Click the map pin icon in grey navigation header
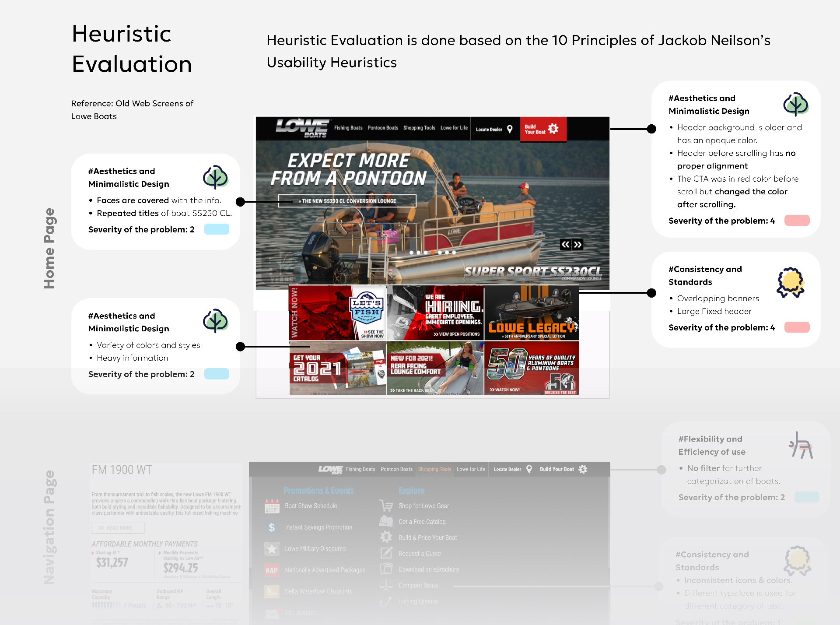 (x=529, y=469)
